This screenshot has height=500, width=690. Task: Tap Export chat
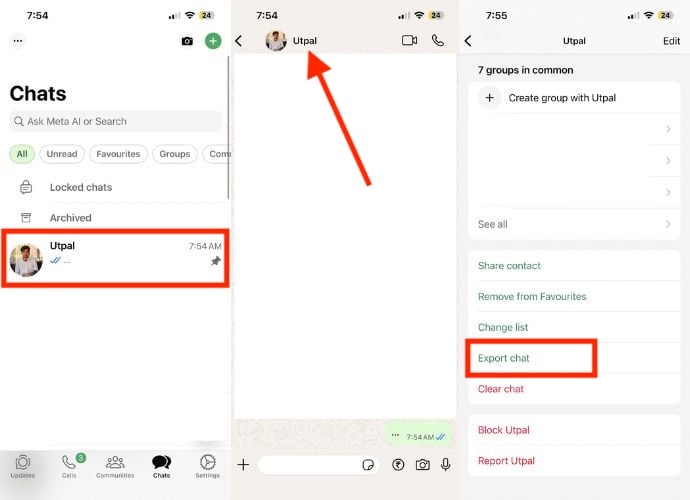574,358
